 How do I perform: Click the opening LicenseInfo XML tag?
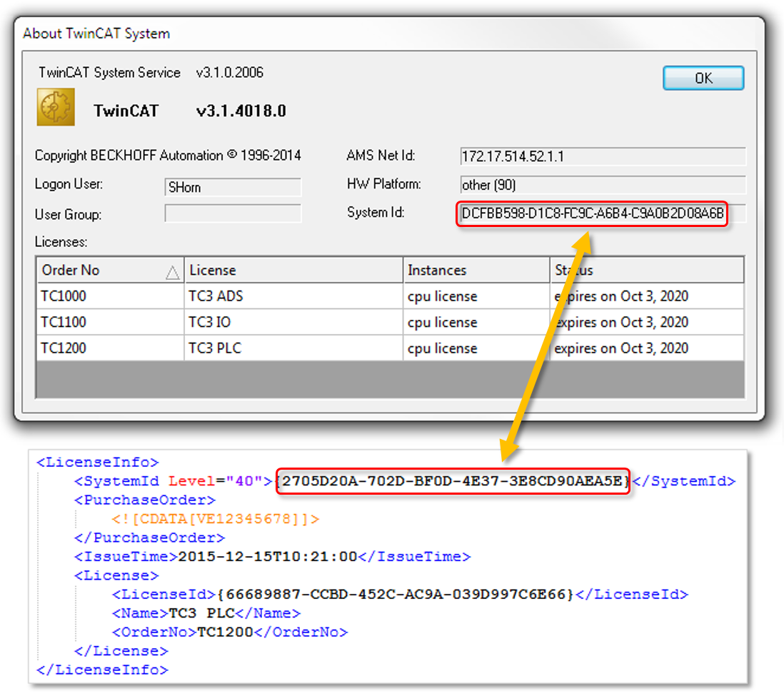tap(98, 462)
